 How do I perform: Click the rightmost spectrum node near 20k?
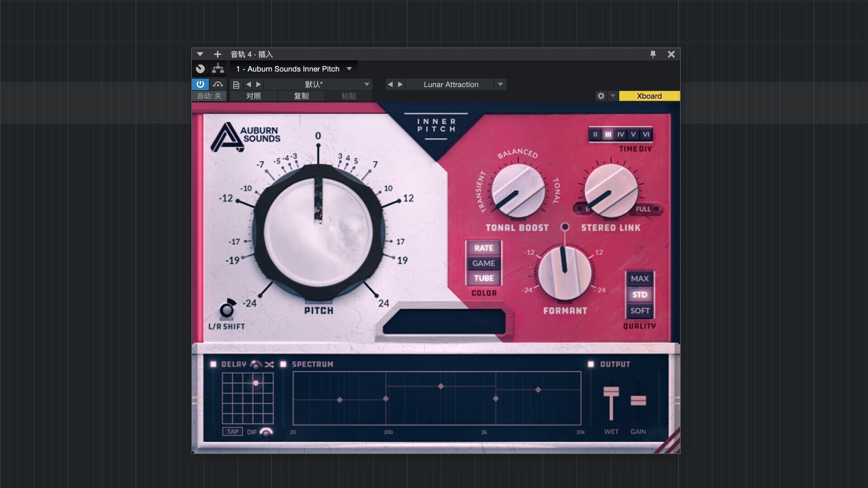point(538,389)
